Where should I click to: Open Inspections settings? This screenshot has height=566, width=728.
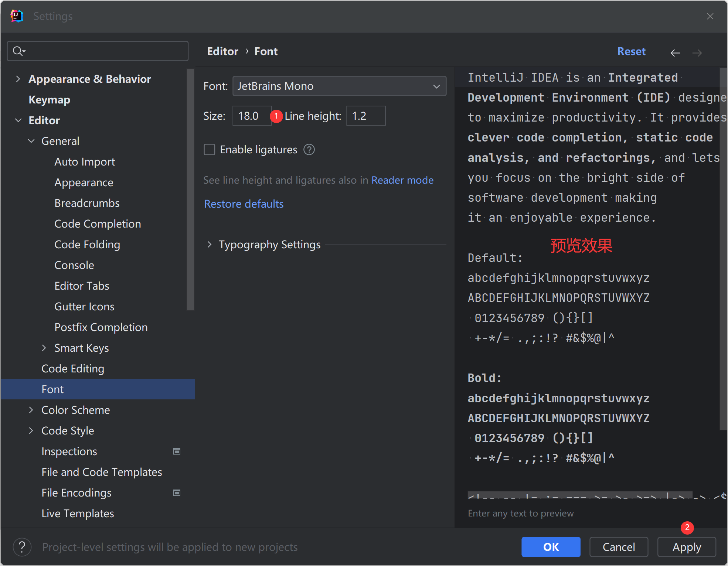point(69,451)
